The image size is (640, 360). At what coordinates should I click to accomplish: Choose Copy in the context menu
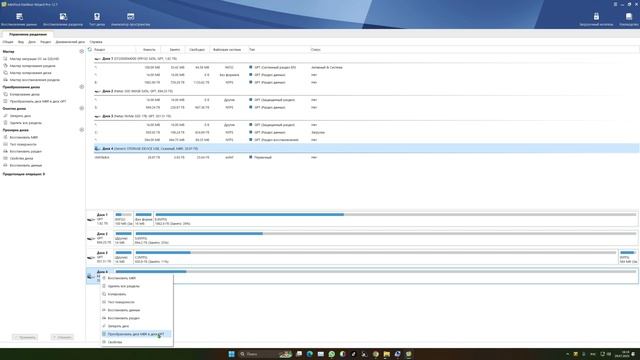pyautogui.click(x=137, y=294)
